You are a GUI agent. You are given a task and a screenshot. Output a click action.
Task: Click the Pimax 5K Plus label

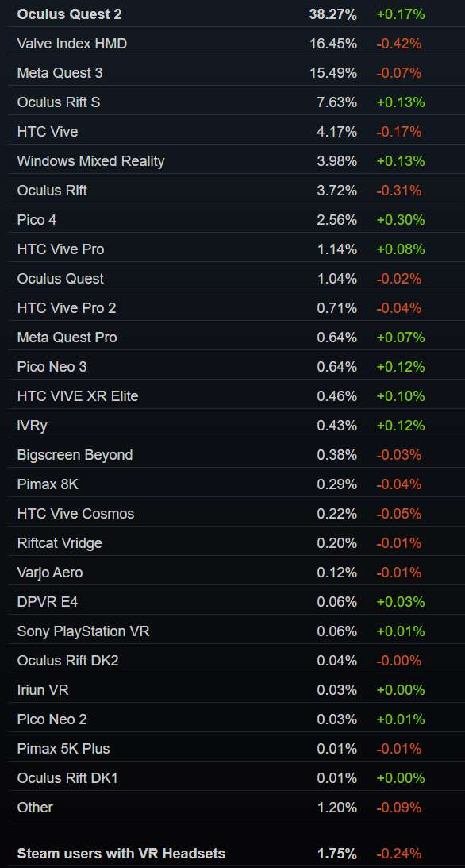point(63,748)
